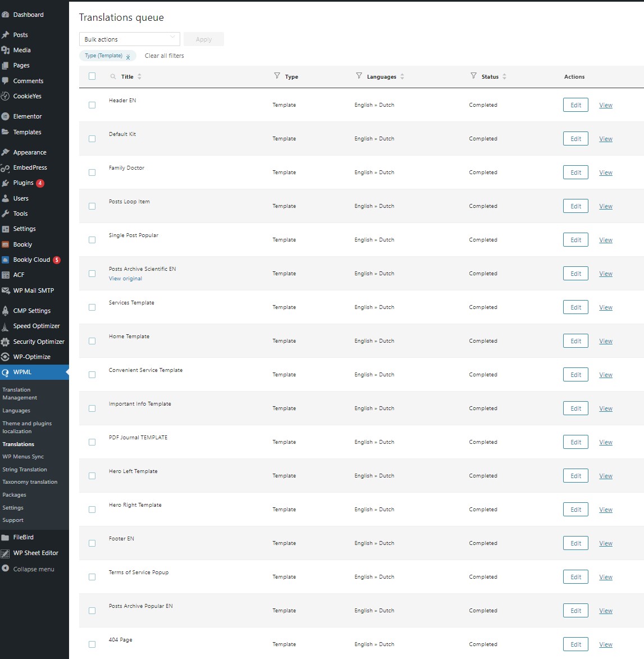Viewport: 644px width, 659px height.
Task: Check the Home Template row checkbox
Action: pyautogui.click(x=92, y=341)
